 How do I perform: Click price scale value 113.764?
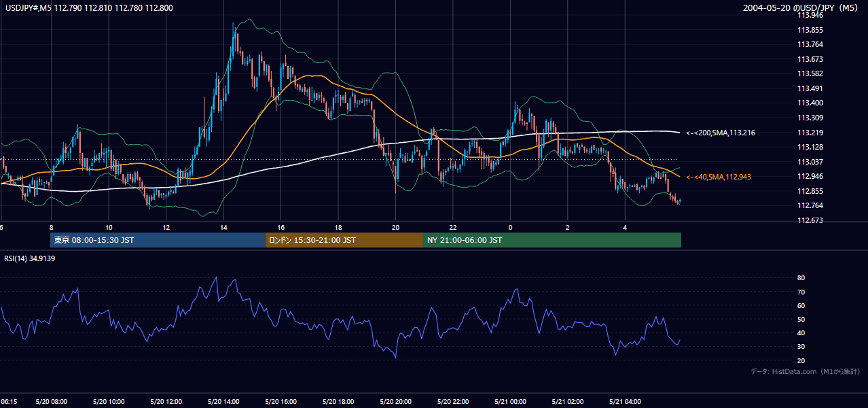[810, 44]
